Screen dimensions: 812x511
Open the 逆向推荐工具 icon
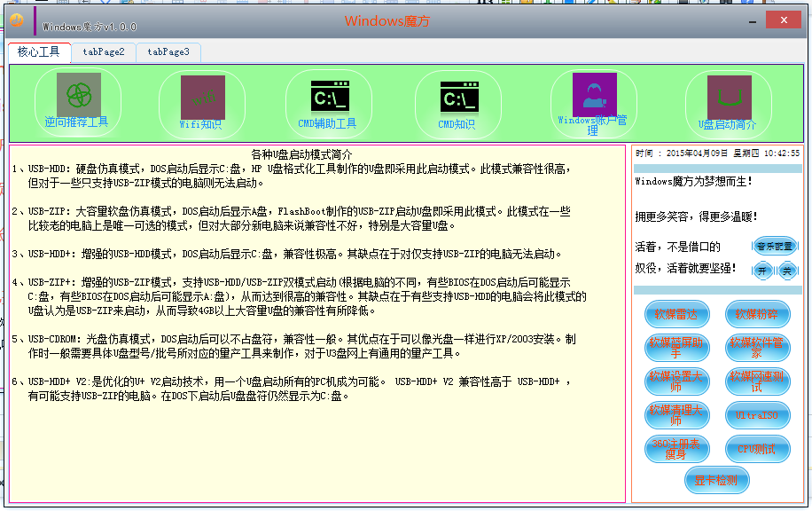pyautogui.click(x=78, y=103)
